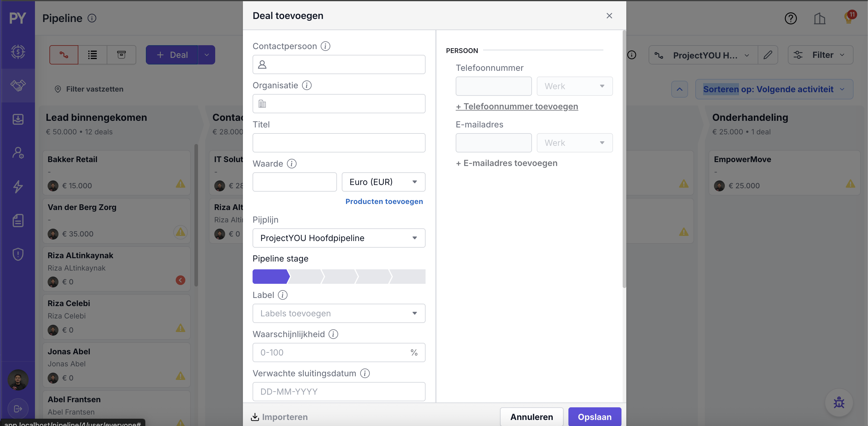Switch to the archive view toggle
The height and width of the screenshot is (426, 868).
121,55
